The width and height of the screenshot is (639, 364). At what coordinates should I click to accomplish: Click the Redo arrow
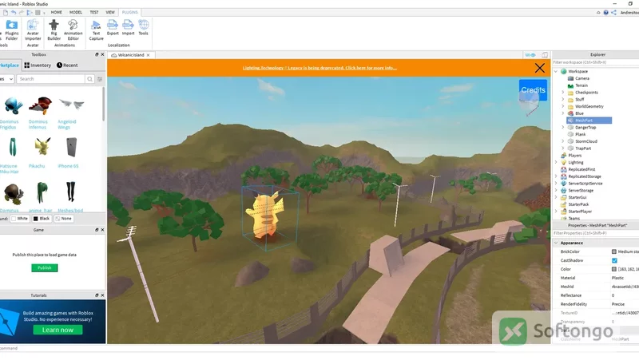[x=22, y=13]
